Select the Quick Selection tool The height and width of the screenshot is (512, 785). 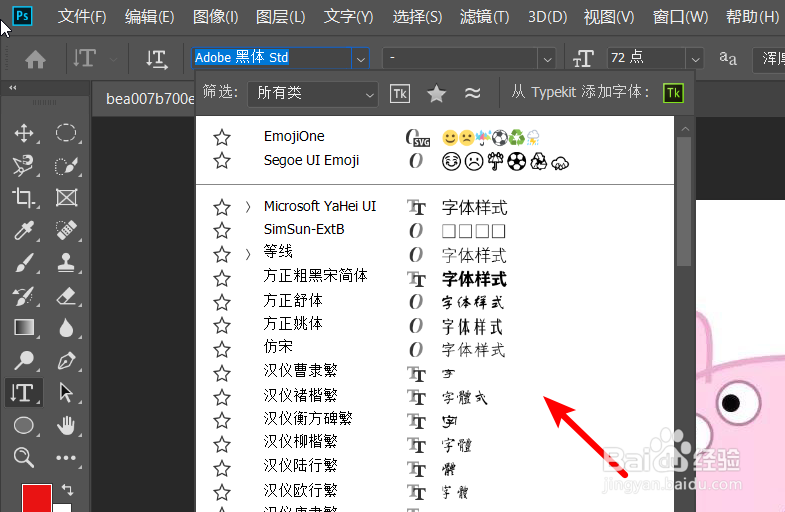(x=66, y=166)
